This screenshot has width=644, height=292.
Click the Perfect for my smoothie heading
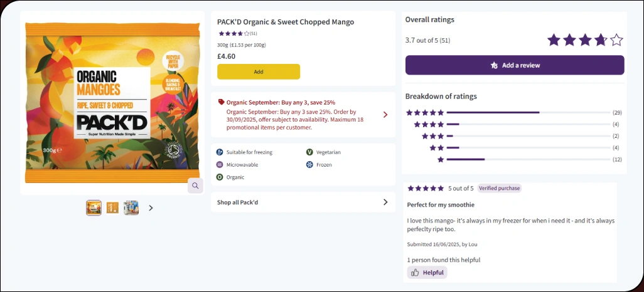pos(441,205)
